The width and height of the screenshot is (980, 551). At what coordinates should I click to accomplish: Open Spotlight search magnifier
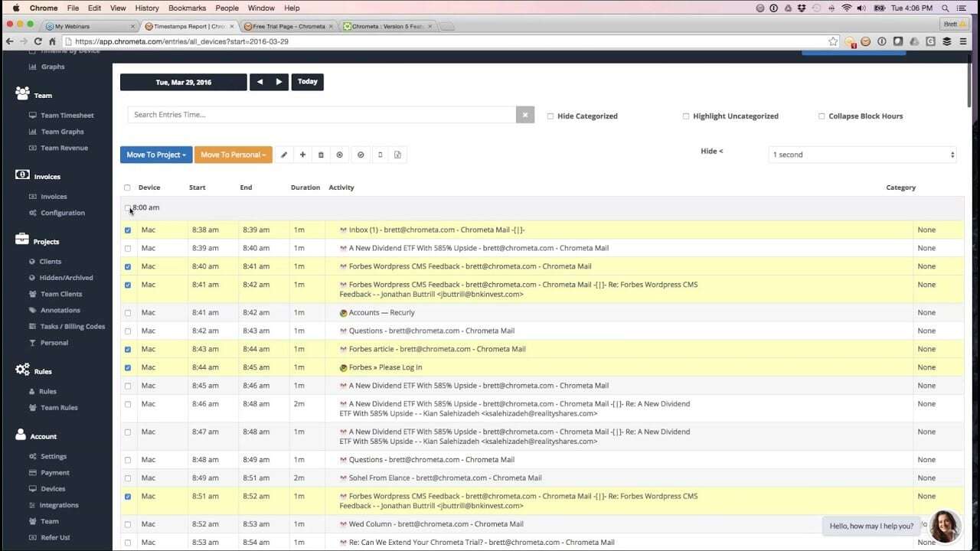coord(946,8)
